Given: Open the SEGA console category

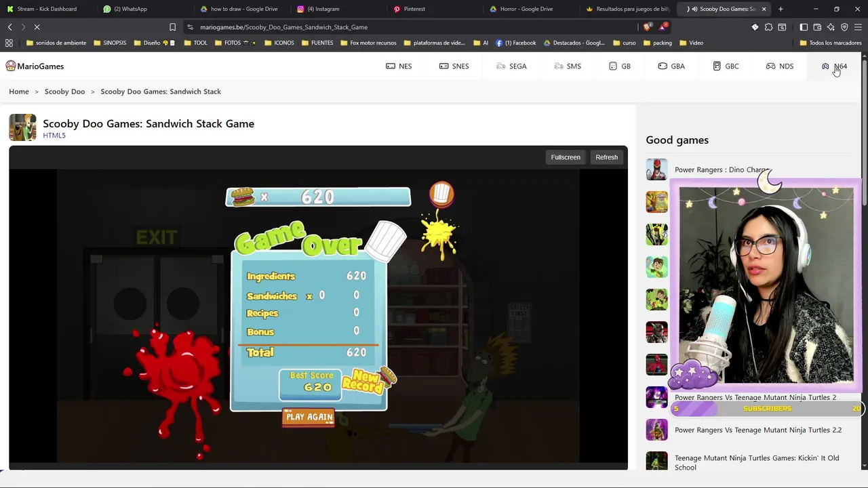Looking at the screenshot, I should coord(511,66).
